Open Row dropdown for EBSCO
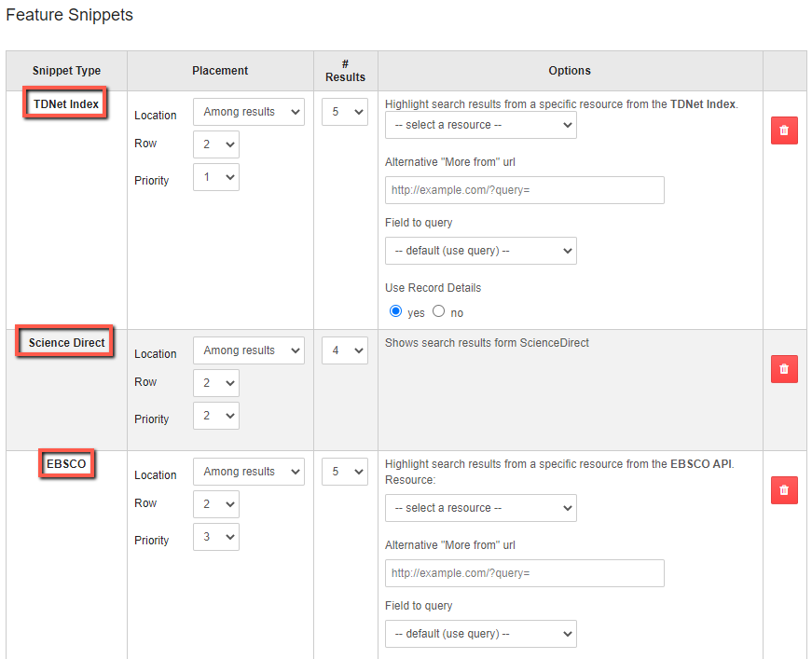This screenshot has height=659, width=812. (216, 504)
